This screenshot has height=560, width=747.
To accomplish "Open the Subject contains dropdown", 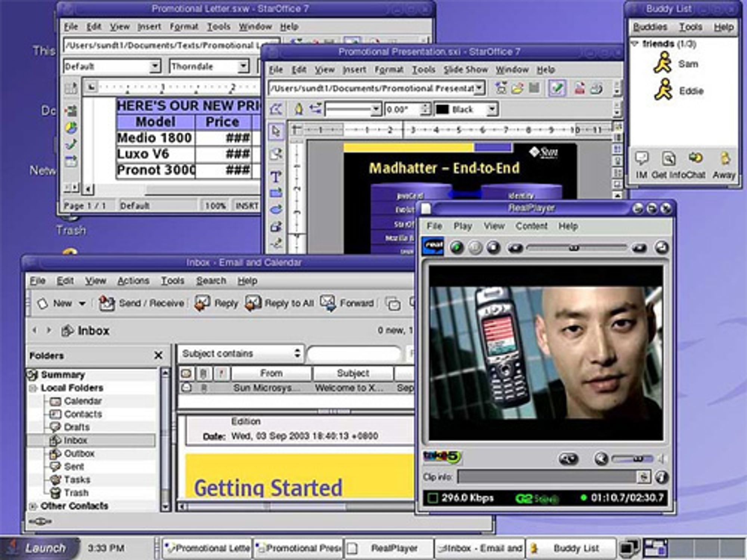I will [241, 353].
